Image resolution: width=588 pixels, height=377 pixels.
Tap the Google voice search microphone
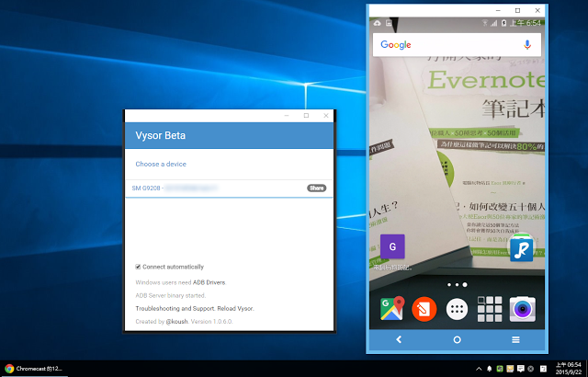(527, 45)
